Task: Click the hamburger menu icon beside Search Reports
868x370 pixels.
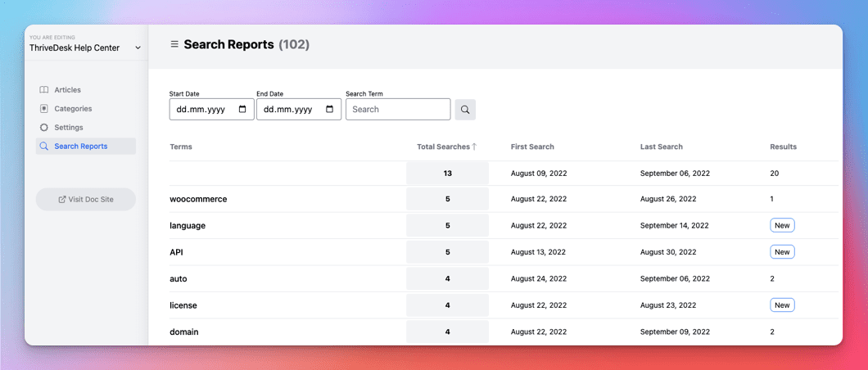Action: [174, 44]
